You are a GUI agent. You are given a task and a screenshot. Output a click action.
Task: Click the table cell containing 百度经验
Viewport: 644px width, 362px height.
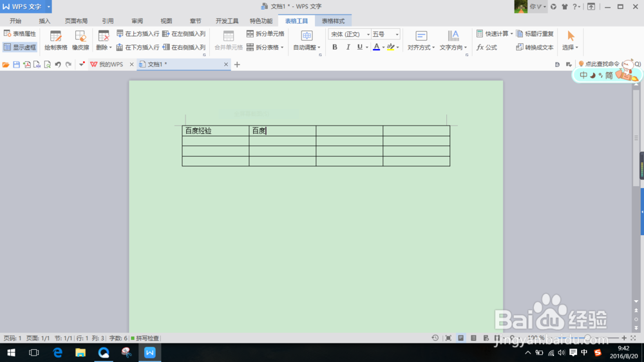pos(215,131)
